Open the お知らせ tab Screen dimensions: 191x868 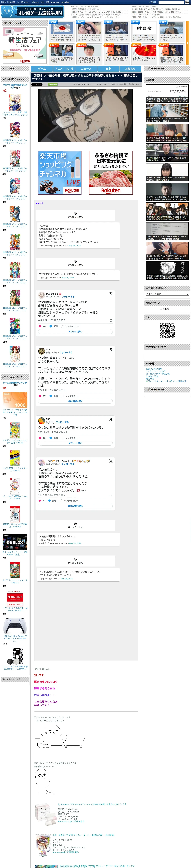(x=130, y=69)
